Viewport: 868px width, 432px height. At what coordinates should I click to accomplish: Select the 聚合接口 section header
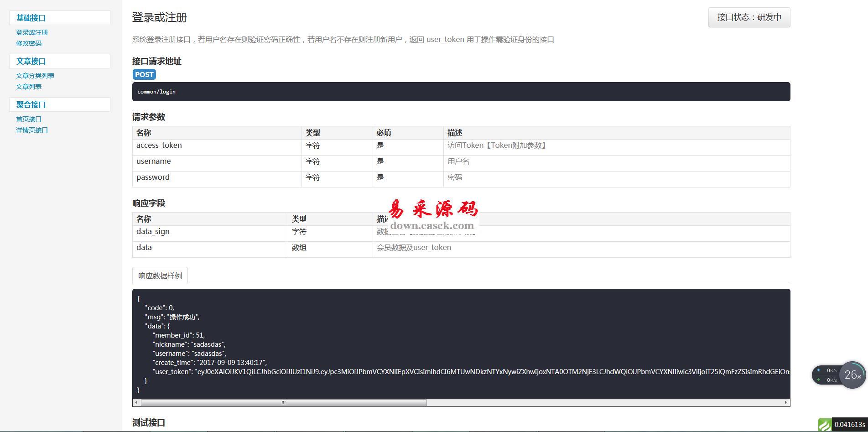(x=60, y=104)
